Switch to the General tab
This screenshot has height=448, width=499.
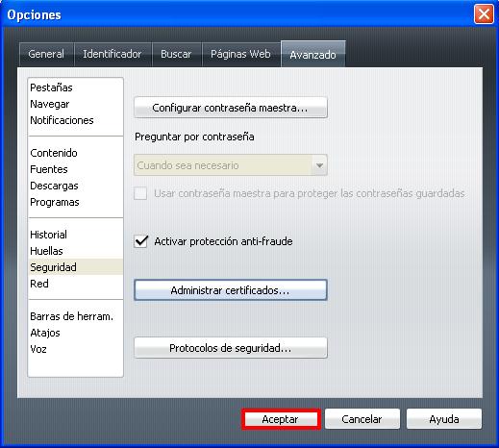point(46,54)
